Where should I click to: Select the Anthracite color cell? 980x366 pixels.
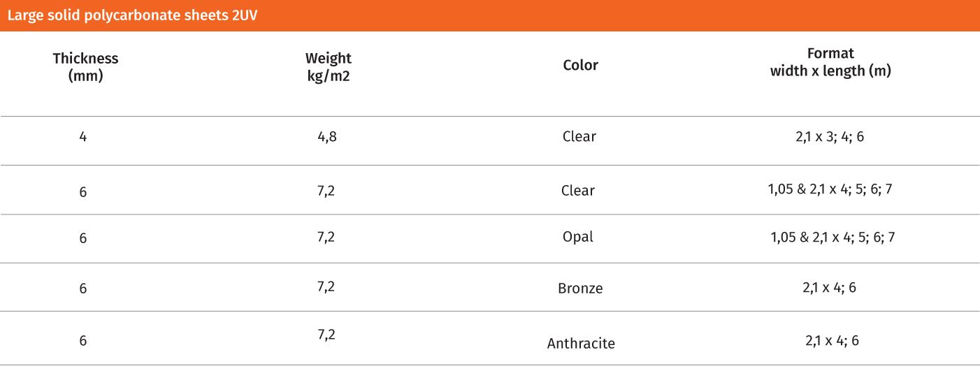coord(581,344)
